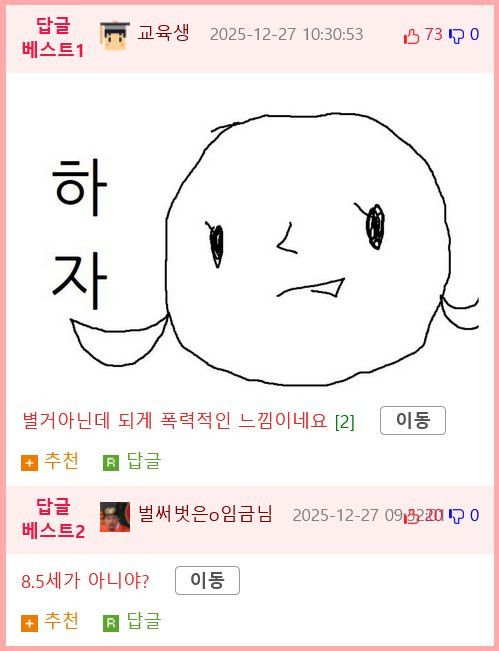Click comment text 별거아닌데 되게 폭력적인 느낌이네요
The image size is (499, 651).
click(x=175, y=421)
